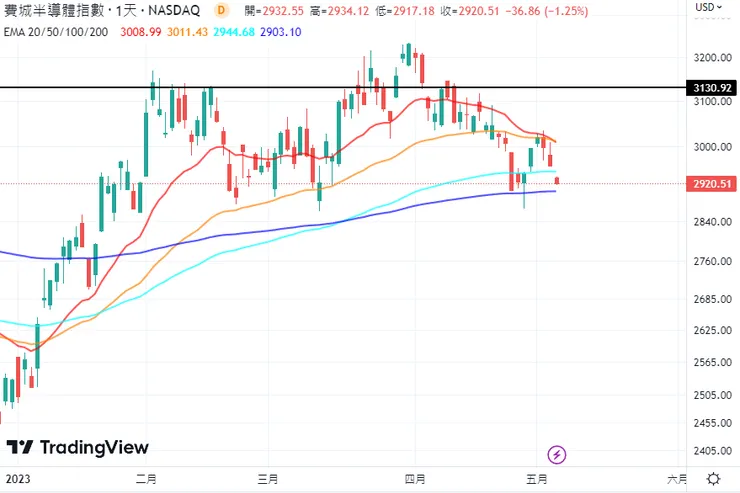The width and height of the screenshot is (740, 493).
Task: Click the blue EMA value 2903.10
Action: point(281,32)
